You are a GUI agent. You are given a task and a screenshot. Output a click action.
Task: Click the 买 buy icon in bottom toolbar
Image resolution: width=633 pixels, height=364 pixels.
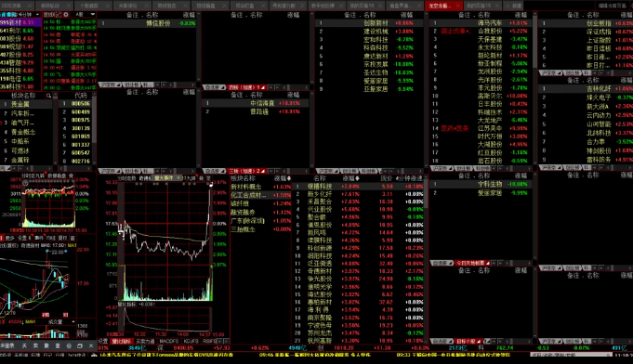[x=24, y=345]
